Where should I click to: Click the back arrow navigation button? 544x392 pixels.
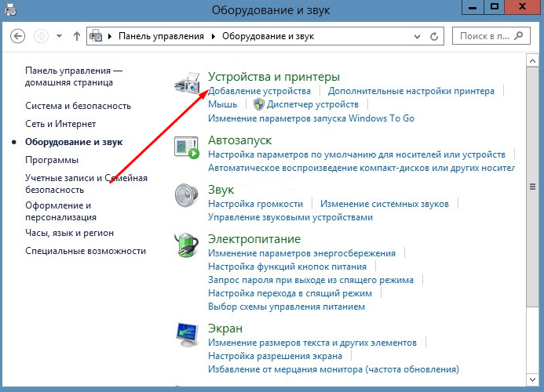coord(19,36)
